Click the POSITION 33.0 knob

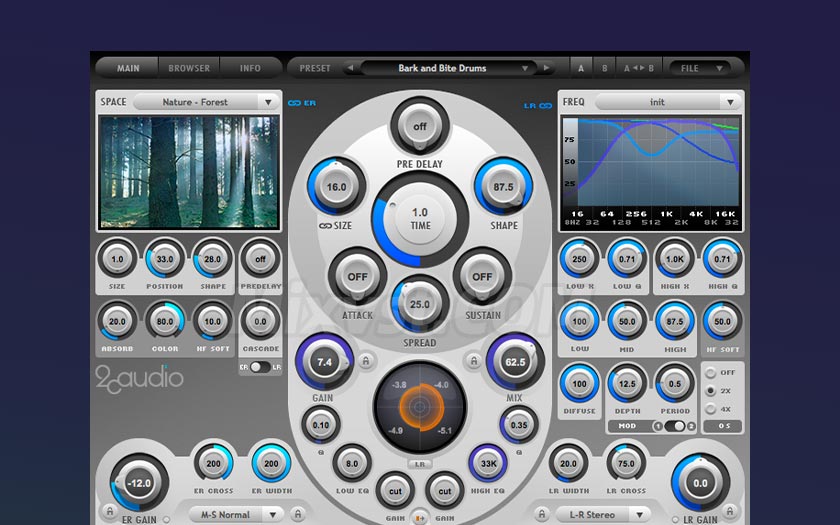(x=164, y=259)
